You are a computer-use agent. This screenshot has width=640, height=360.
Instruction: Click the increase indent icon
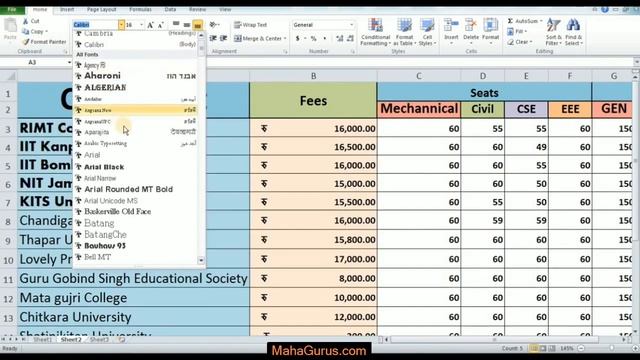(x=223, y=38)
